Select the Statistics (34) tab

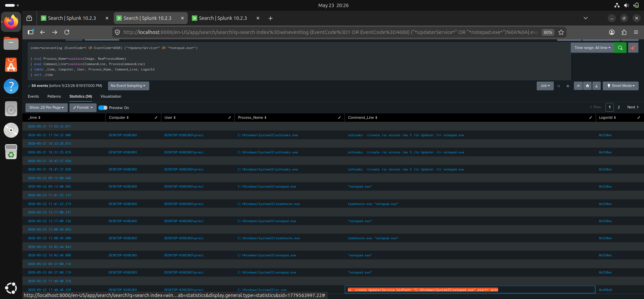(80, 97)
